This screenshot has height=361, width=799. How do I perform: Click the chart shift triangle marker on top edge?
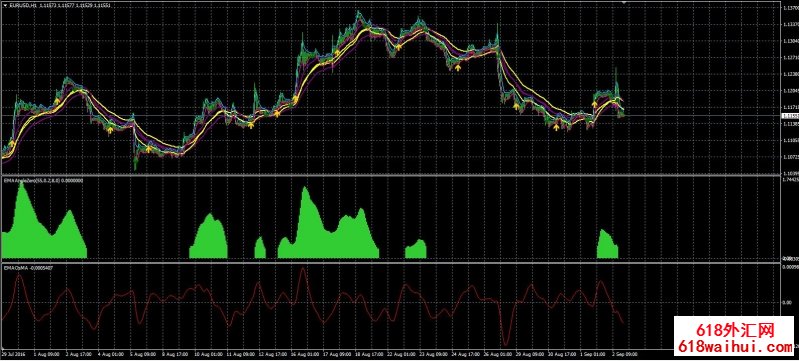623,2
